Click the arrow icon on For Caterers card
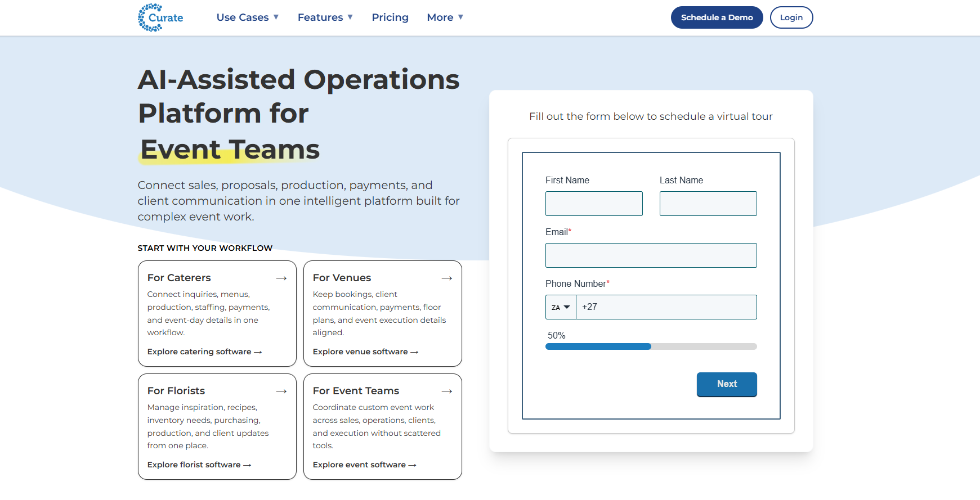 tap(281, 278)
